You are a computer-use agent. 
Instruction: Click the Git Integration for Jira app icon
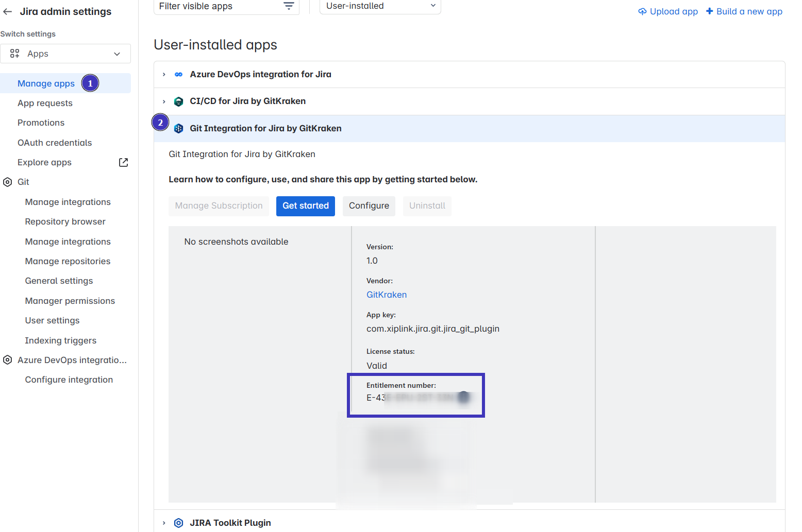(x=178, y=128)
